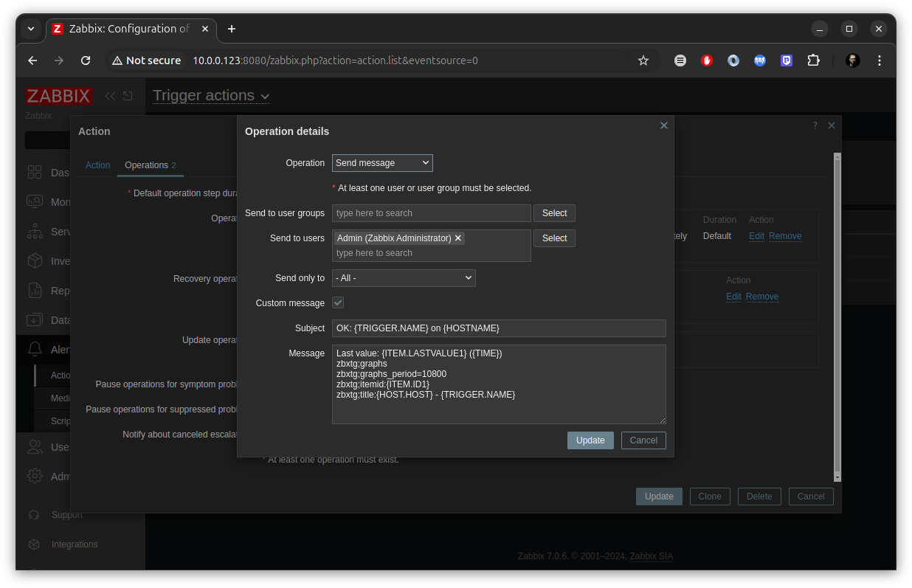Open the Send only to dropdown
The height and width of the screenshot is (588, 912).
(404, 278)
